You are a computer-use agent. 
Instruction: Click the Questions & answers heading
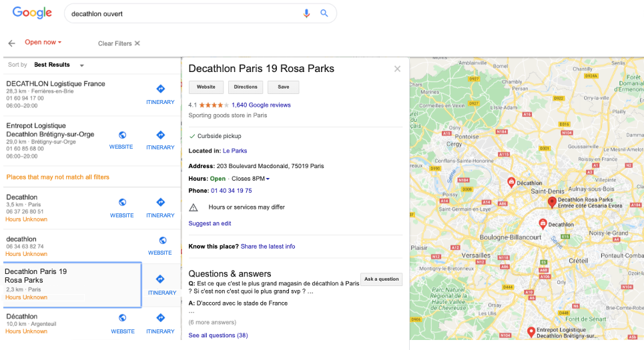[230, 274]
